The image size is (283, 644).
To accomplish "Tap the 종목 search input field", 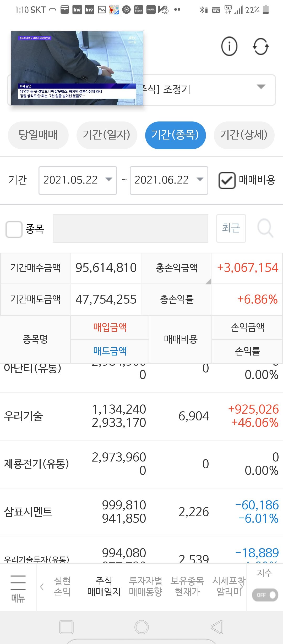I will tap(130, 228).
